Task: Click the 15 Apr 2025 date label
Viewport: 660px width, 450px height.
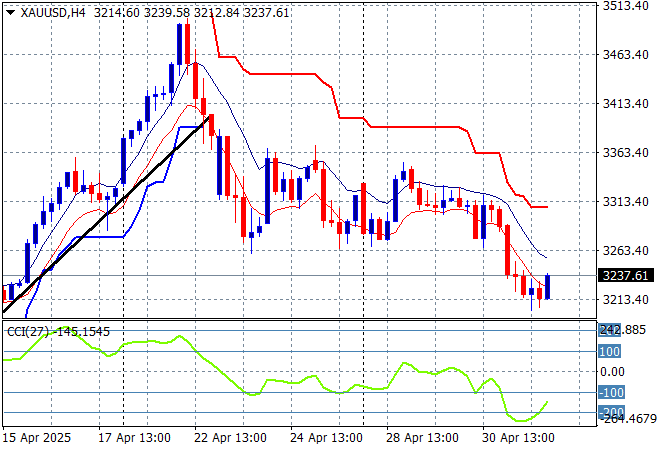Action: coord(37,438)
